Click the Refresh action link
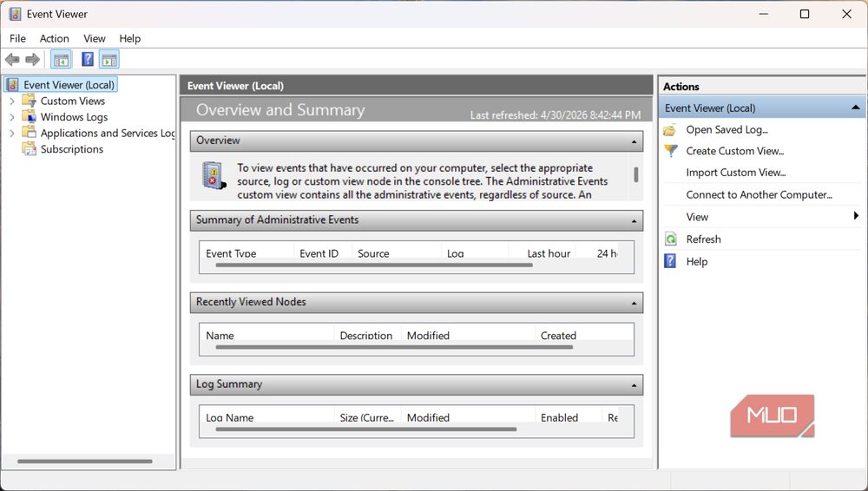 [x=703, y=239]
